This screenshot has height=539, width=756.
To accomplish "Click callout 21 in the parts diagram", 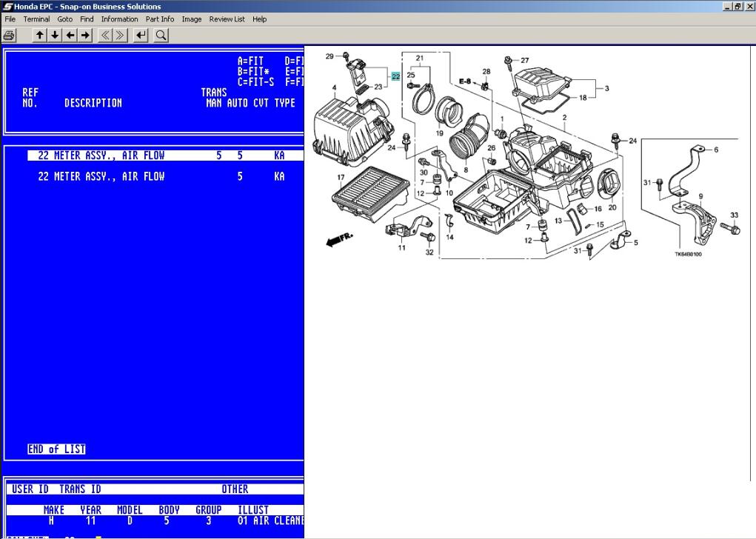I will point(419,58).
